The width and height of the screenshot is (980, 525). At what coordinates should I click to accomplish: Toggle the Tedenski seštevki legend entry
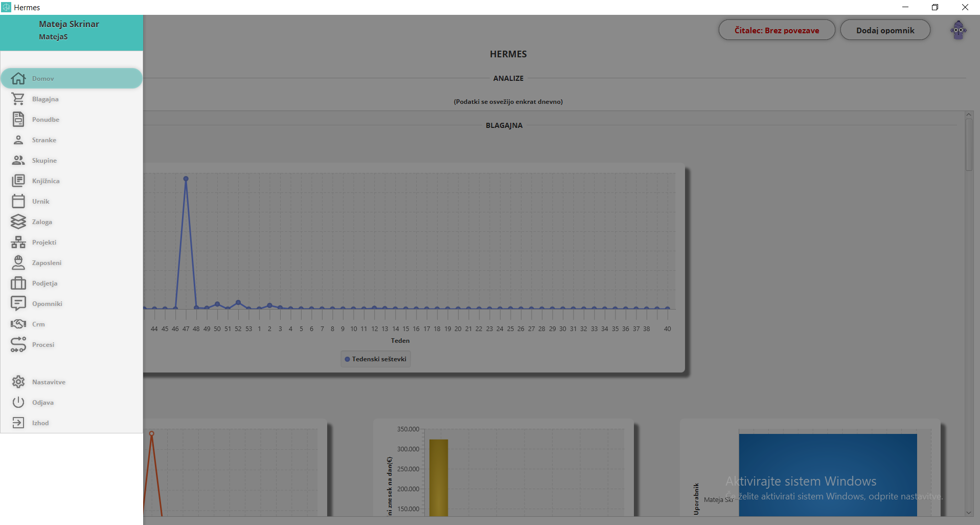point(376,359)
